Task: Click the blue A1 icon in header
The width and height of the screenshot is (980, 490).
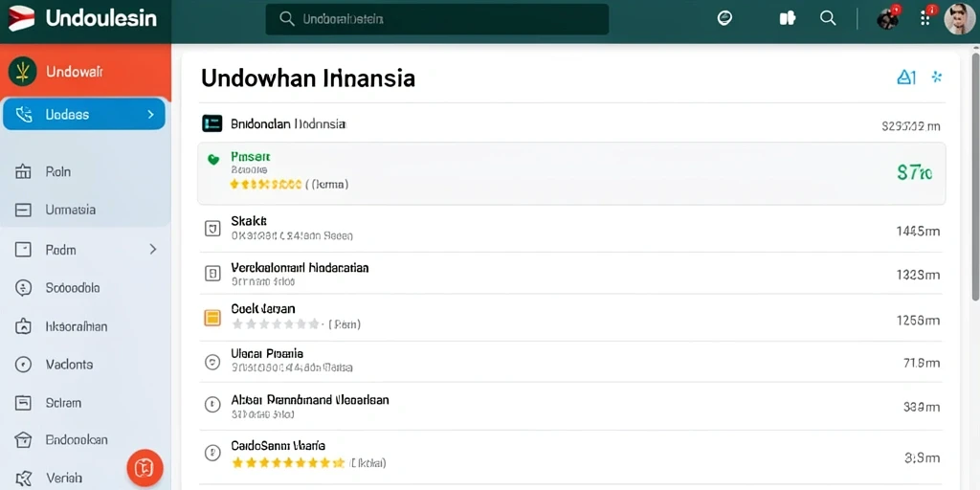Action: 906,78
